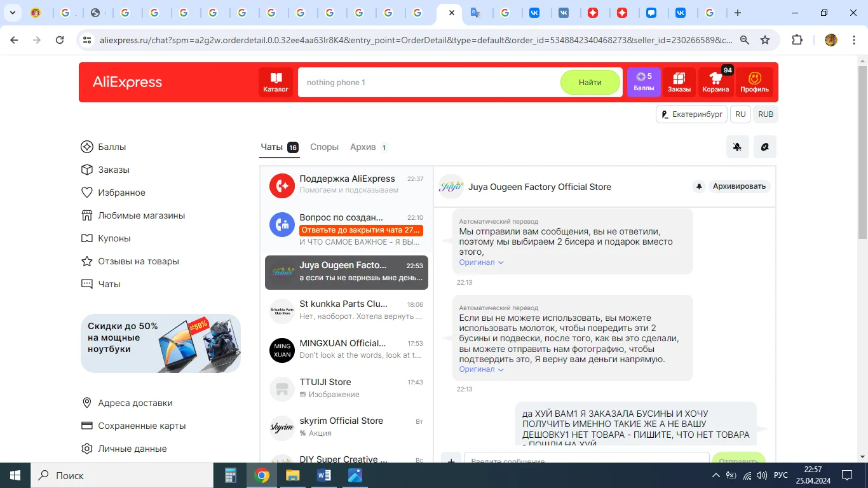Image resolution: width=868 pixels, height=488 pixels.
Task: Click the Juya Ougeen store avatar in chat header
Action: coord(451,187)
